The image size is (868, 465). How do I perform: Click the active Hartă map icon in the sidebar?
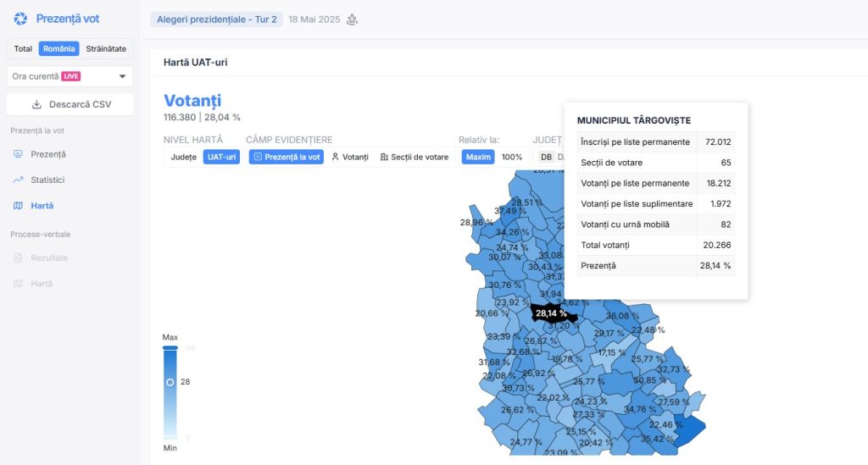tap(19, 205)
